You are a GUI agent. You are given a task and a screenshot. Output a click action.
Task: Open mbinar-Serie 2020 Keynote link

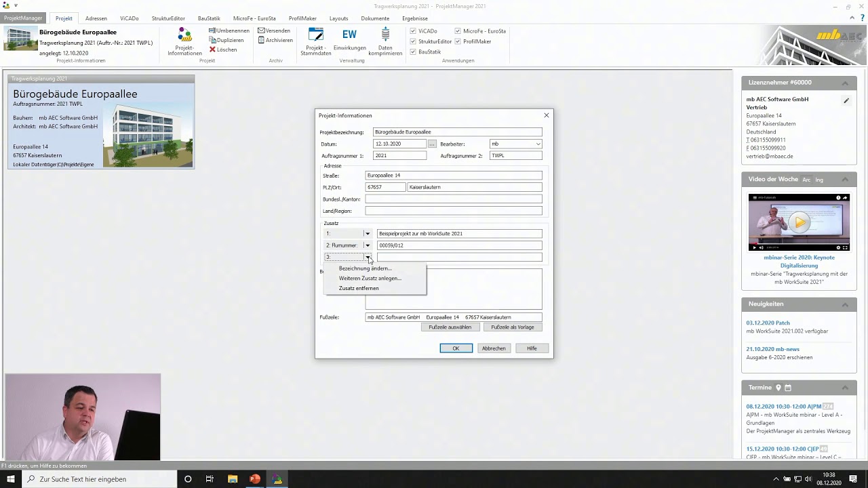click(799, 262)
